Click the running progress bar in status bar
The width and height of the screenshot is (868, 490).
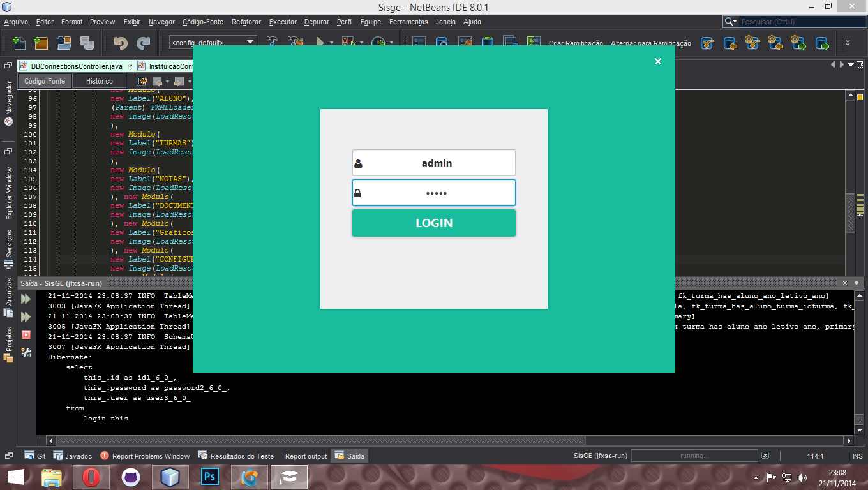(694, 456)
